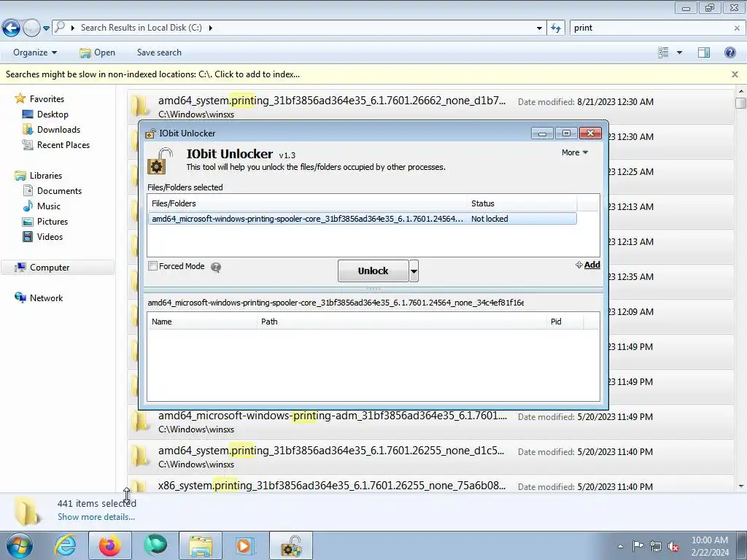Open the green globe browser taskbar icon
Viewport: 747px width, 560px height.
(x=155, y=545)
